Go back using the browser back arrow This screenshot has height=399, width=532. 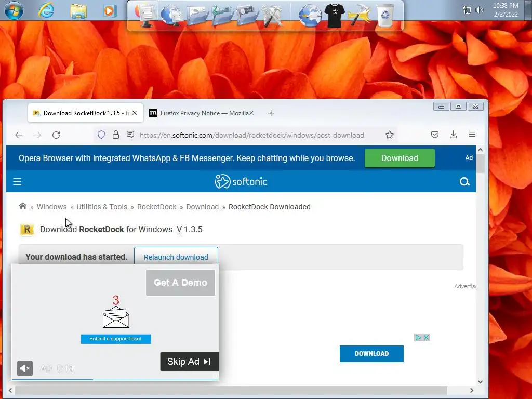[19, 135]
